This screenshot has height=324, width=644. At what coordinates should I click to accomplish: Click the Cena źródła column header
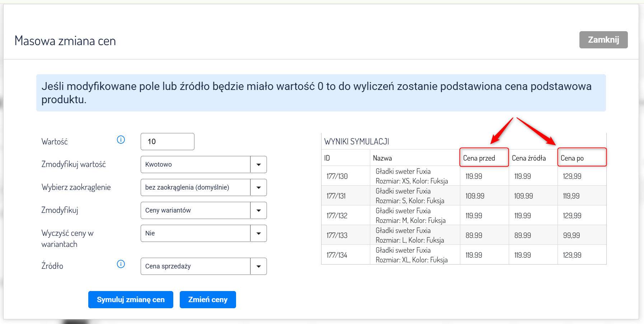pos(529,158)
